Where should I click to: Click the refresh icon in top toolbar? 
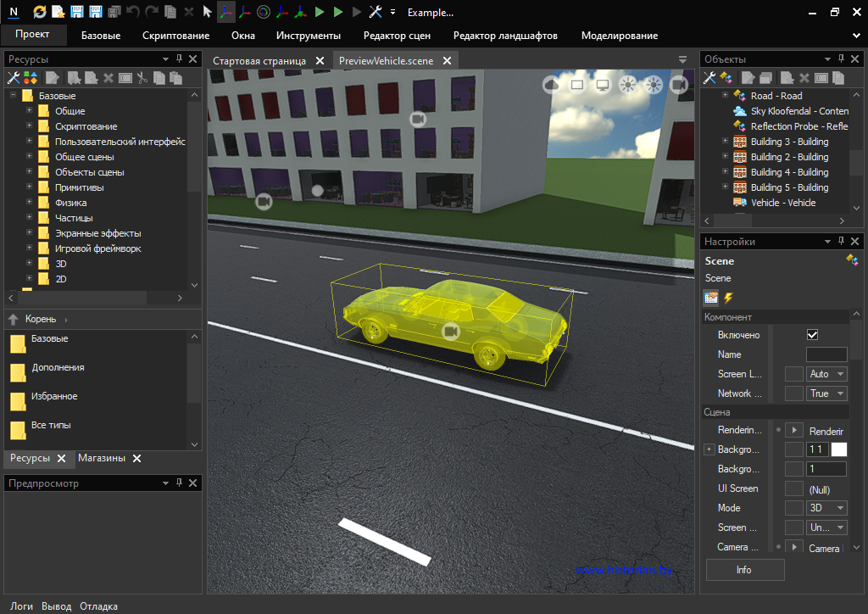tap(40, 12)
